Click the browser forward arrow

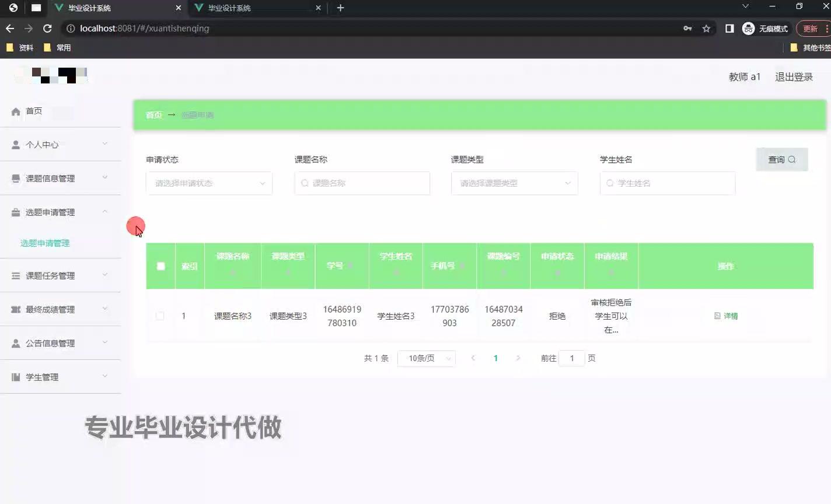coord(29,28)
